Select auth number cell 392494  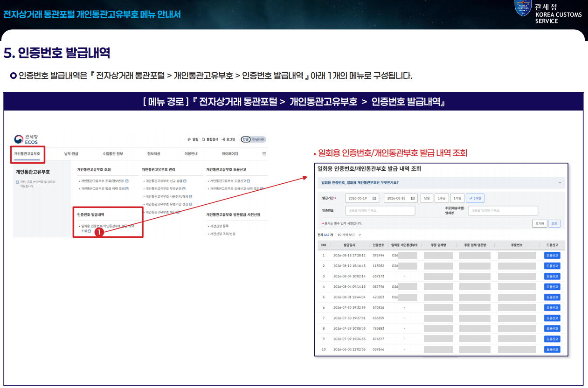[x=378, y=256]
